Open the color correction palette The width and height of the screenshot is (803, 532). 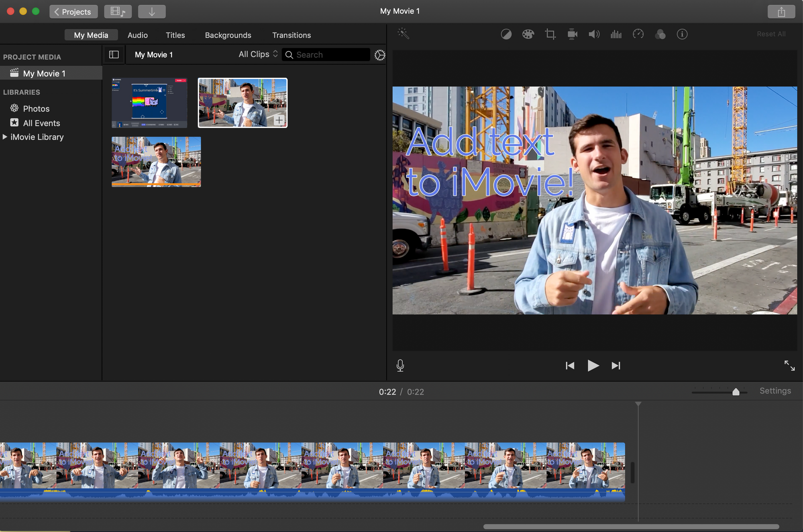click(528, 35)
